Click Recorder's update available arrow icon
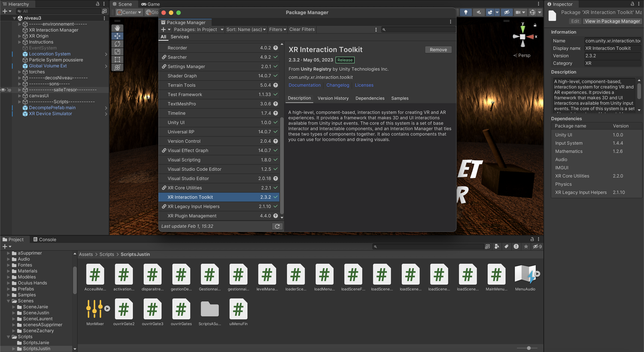Screen dimensions: 644x352 (275, 48)
